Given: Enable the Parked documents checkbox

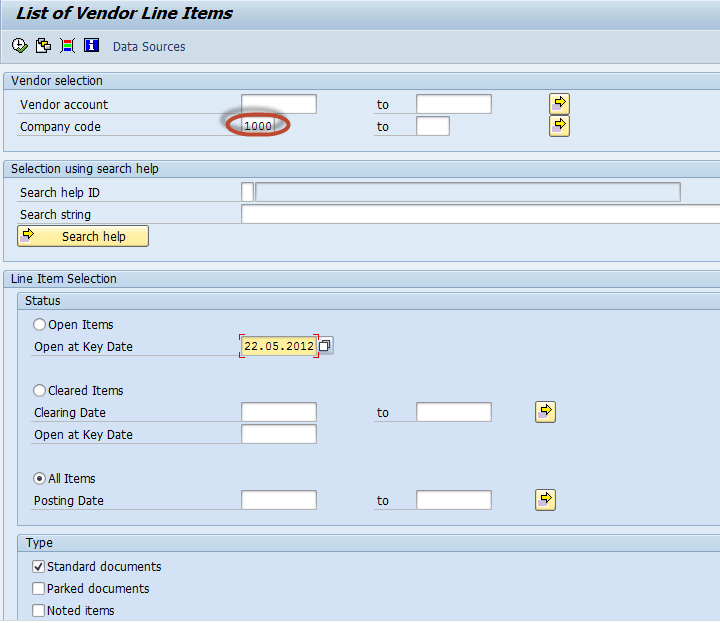Looking at the screenshot, I should 39,589.
